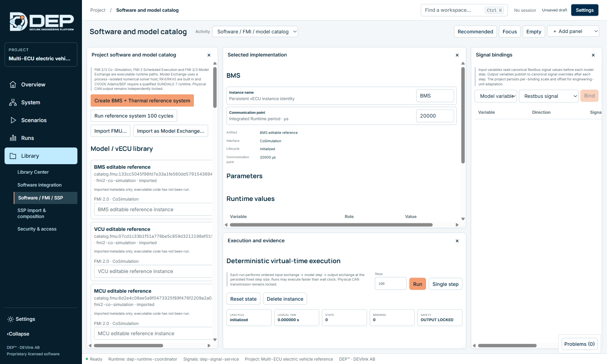Viewport: 607px width, 364px height.
Task: Click the Import FMU... button
Action: coord(110,131)
